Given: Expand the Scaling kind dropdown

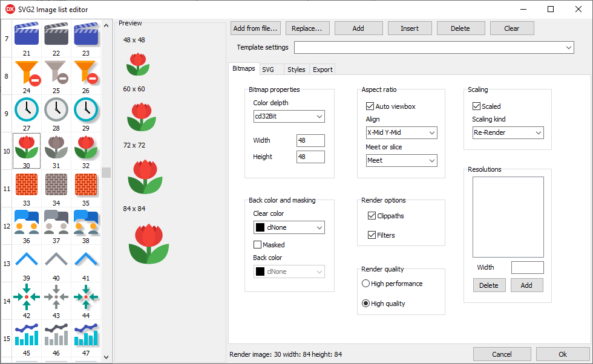Looking at the screenshot, I should (508, 132).
